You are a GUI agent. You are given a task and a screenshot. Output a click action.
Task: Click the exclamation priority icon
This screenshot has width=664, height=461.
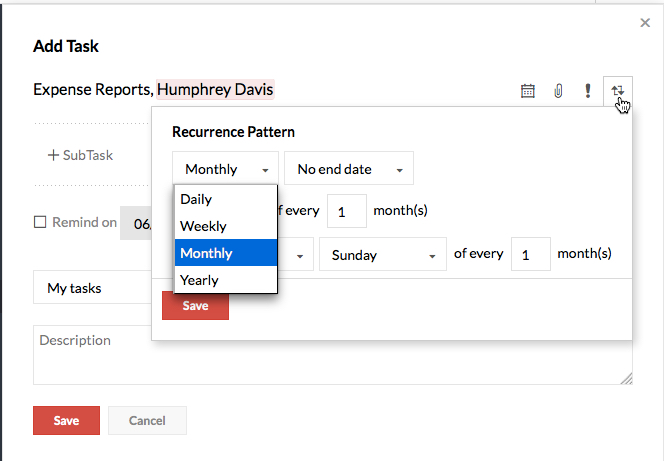click(x=588, y=91)
